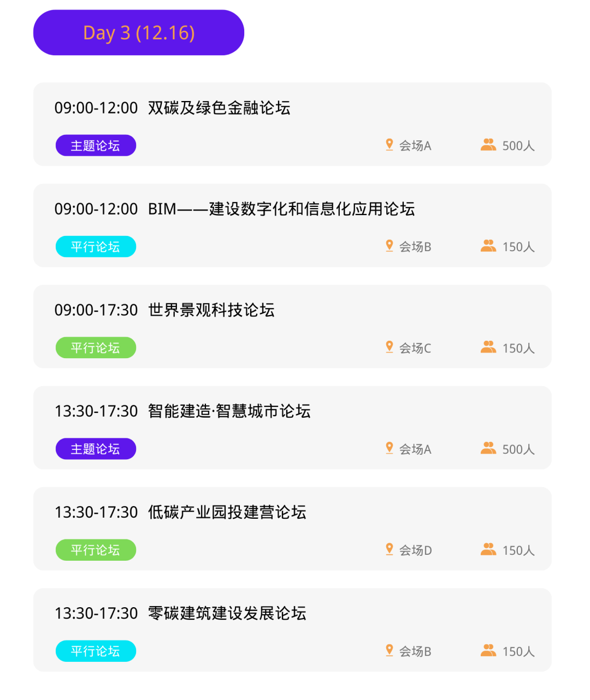Open the 世界景观科技论坛 session title
Screen dimensions: 590x700
click(211, 310)
